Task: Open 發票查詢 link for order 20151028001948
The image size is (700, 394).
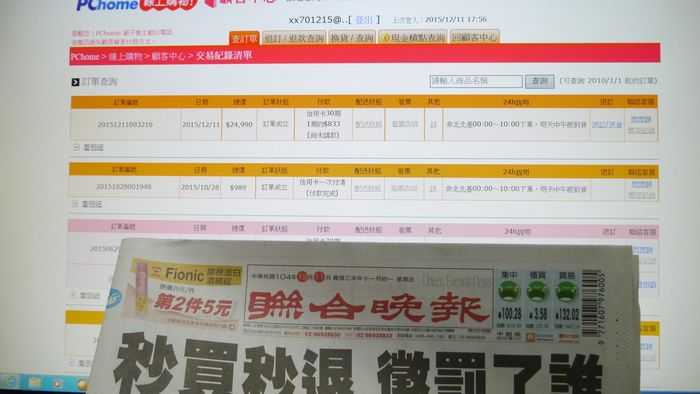Action: click(x=404, y=188)
